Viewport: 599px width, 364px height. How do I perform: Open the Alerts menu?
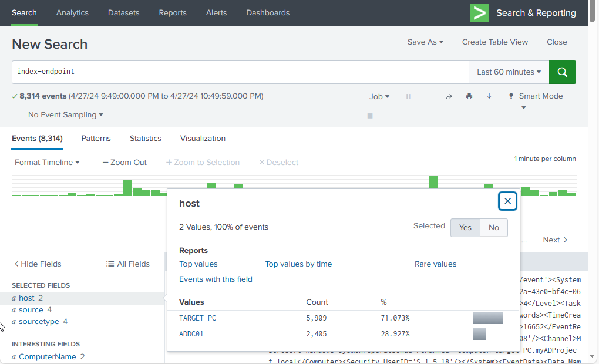pyautogui.click(x=216, y=12)
